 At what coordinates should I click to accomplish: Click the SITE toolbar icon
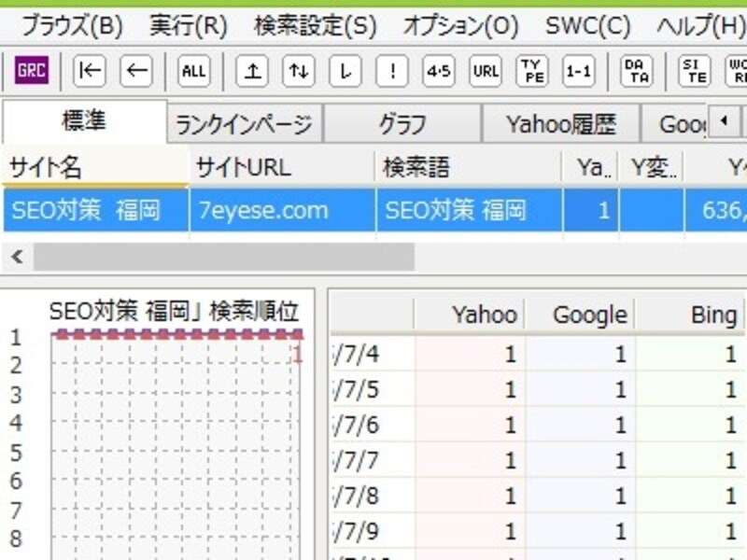point(695,71)
